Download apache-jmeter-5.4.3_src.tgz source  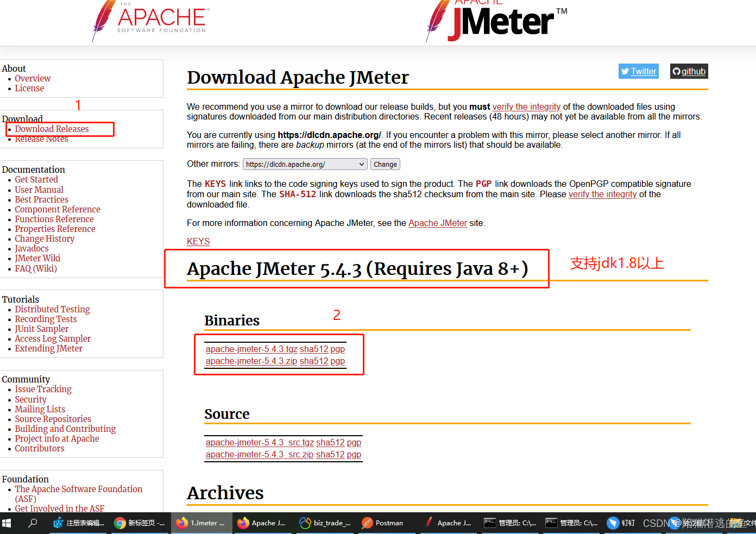click(260, 442)
